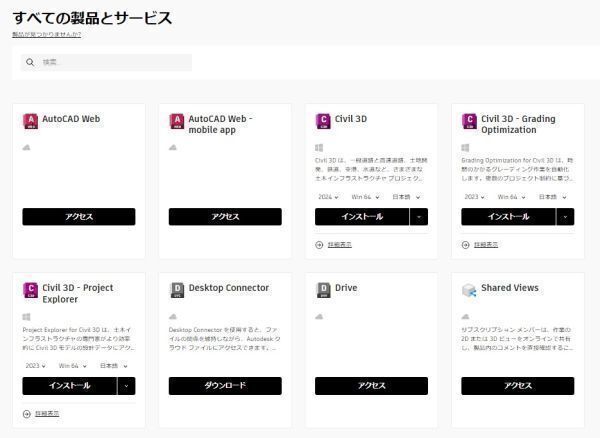This screenshot has height=438, width=600.
Task: Click Windows icon under Grading Optimization
Action: pos(465,148)
